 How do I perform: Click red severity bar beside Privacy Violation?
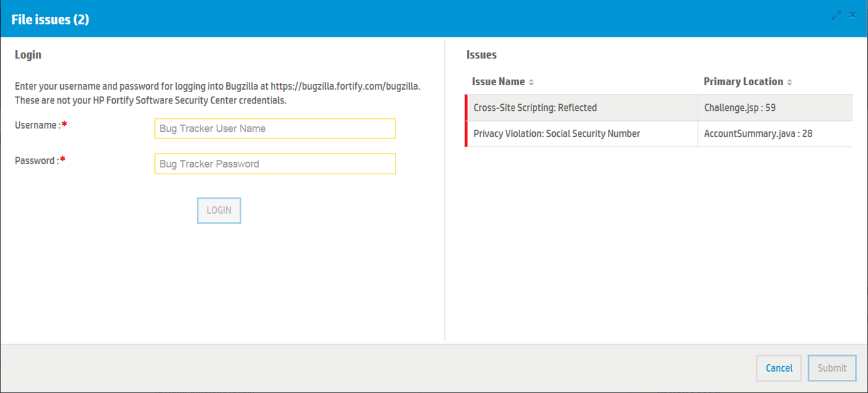[466, 134]
